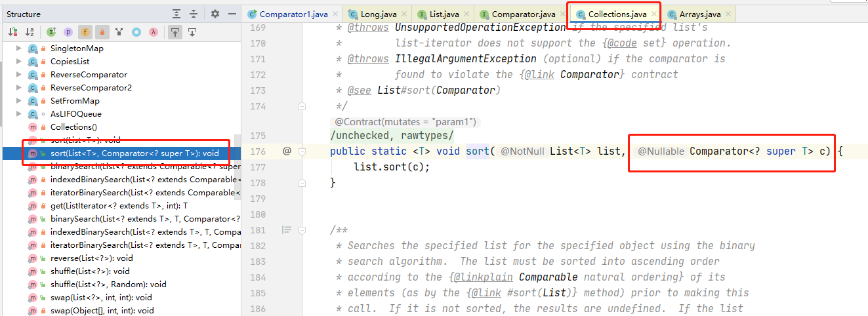
Task: Hide the Structure panel with minimize dash
Action: (x=231, y=14)
